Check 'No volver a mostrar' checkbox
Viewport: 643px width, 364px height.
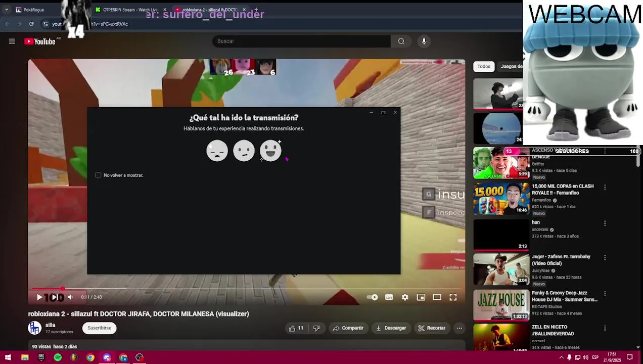pyautogui.click(x=98, y=175)
